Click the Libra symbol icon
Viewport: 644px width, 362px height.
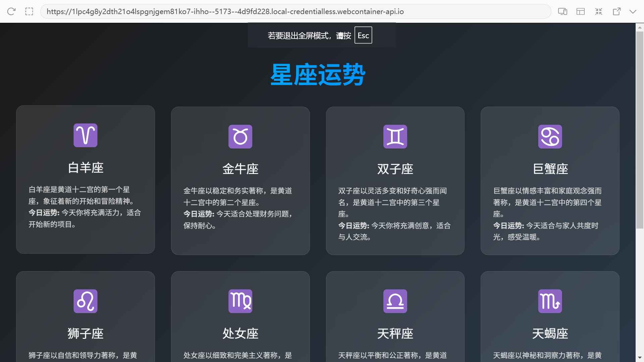pyautogui.click(x=395, y=301)
